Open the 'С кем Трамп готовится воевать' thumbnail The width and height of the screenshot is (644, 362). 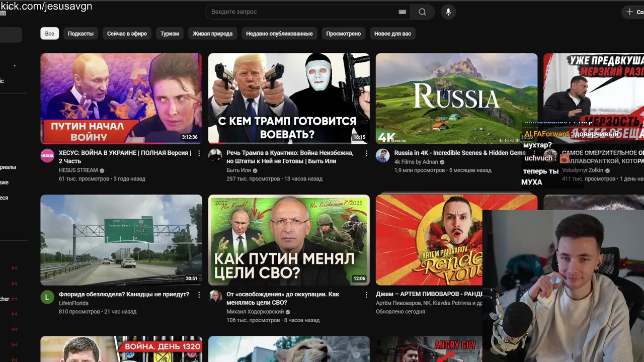(x=289, y=99)
